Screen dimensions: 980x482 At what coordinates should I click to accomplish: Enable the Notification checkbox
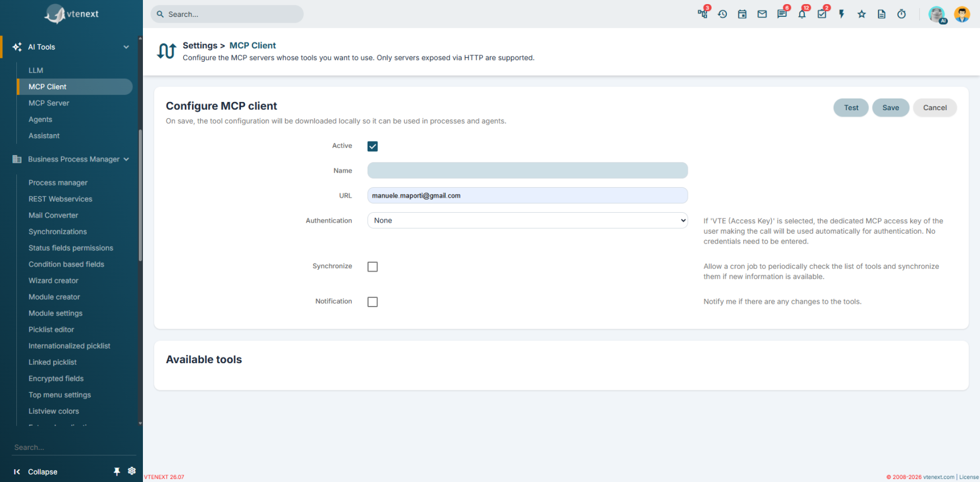373,302
